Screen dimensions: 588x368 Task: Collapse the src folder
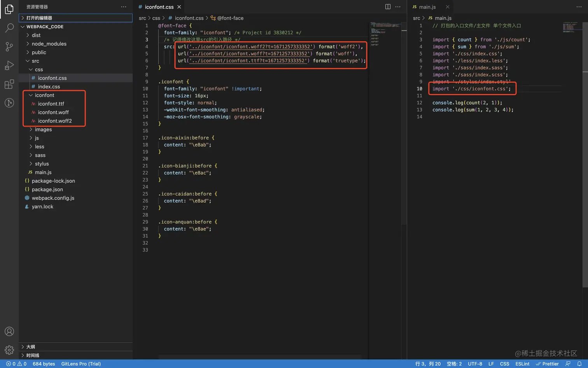click(x=35, y=61)
